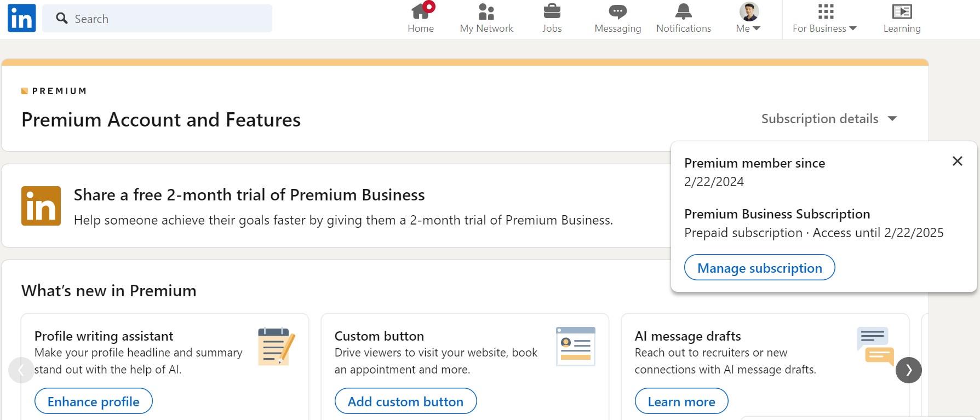Click the Custom button card icon
Image resolution: width=980 pixels, height=420 pixels.
(576, 346)
